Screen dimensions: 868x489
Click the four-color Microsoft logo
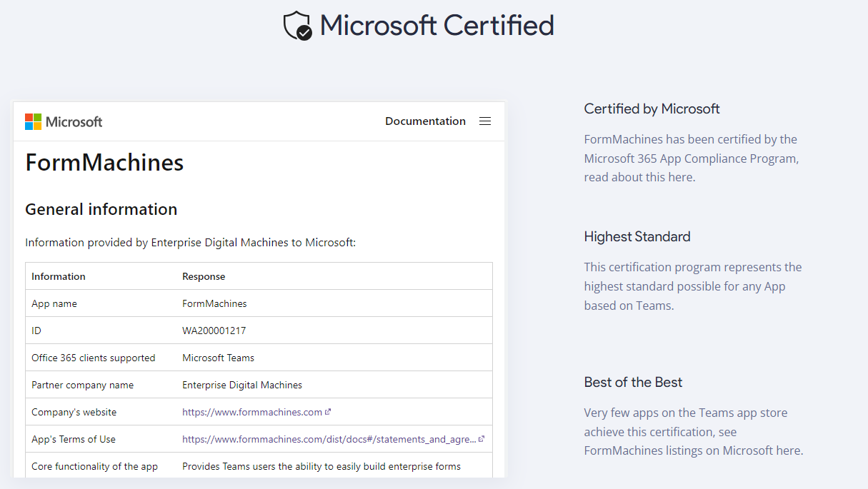pyautogui.click(x=34, y=121)
